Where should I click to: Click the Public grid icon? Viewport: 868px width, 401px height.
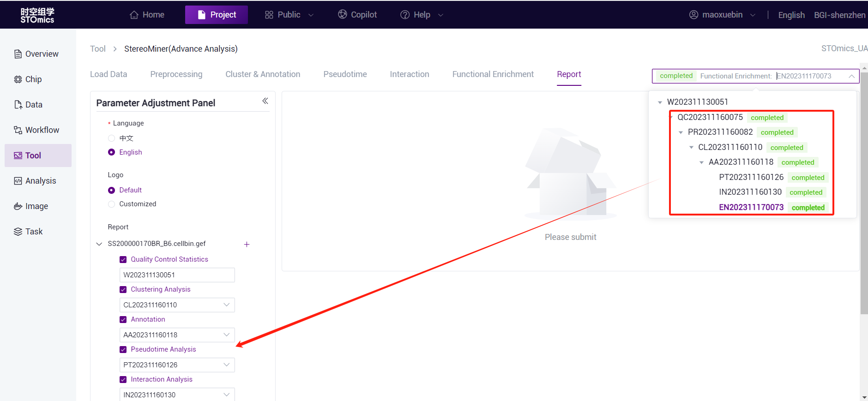[x=269, y=15]
